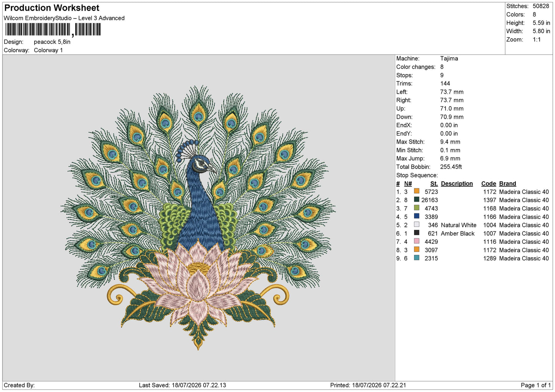Click the Down value '70.9 mm'
555x392 pixels.
click(452, 117)
